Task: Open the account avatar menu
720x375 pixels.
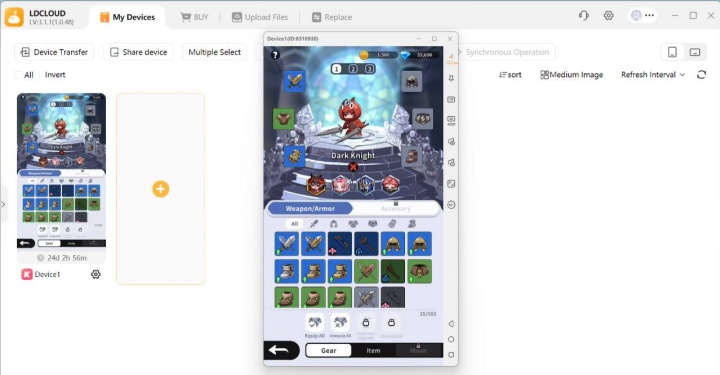Action: [x=642, y=16]
